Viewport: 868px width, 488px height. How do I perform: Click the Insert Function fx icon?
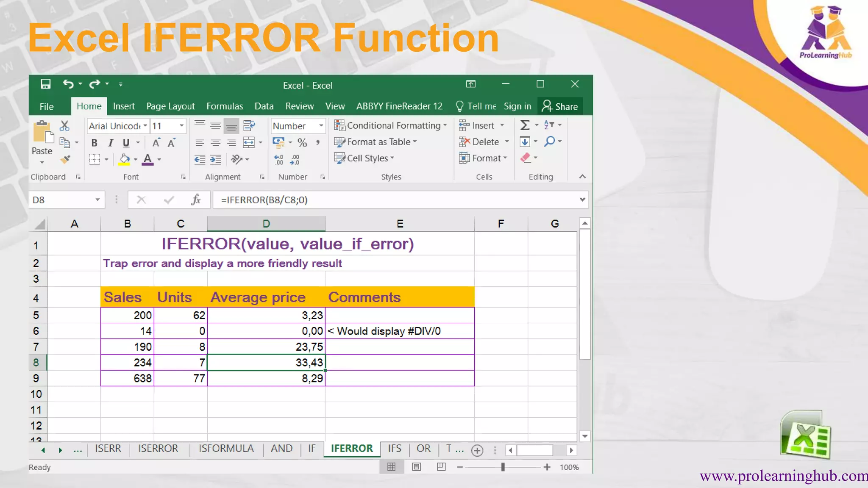click(196, 200)
